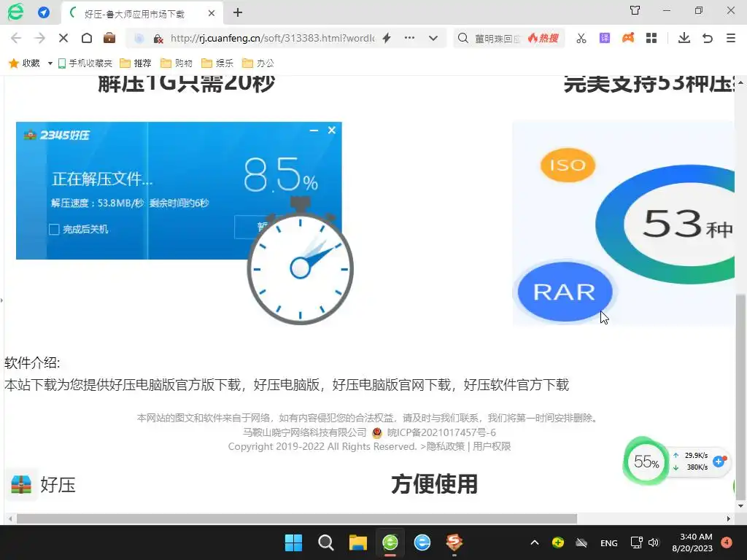Click the horizontal scrollbar thumb
The height and width of the screenshot is (560, 747).
click(296, 518)
